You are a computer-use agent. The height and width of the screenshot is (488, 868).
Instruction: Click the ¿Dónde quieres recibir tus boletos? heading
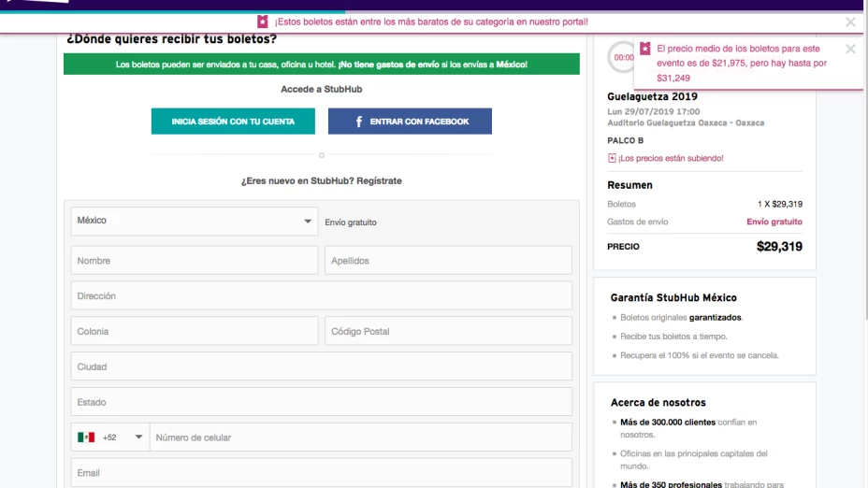coord(171,38)
